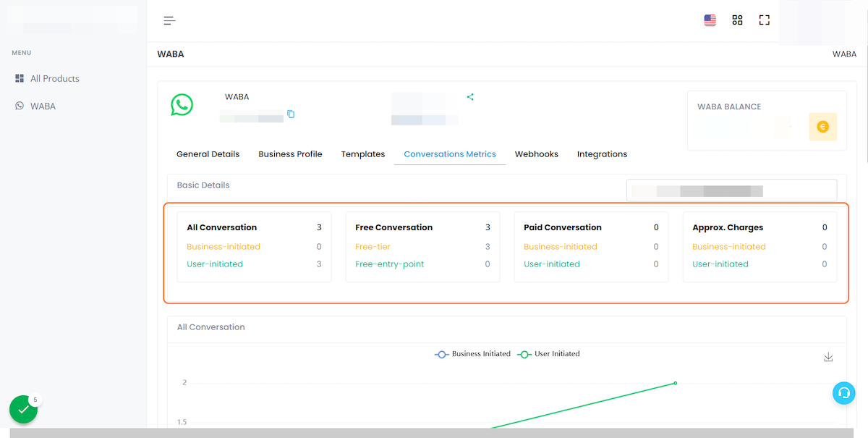The image size is (868, 438).
Task: Download the All Conversation chart
Action: (828, 358)
